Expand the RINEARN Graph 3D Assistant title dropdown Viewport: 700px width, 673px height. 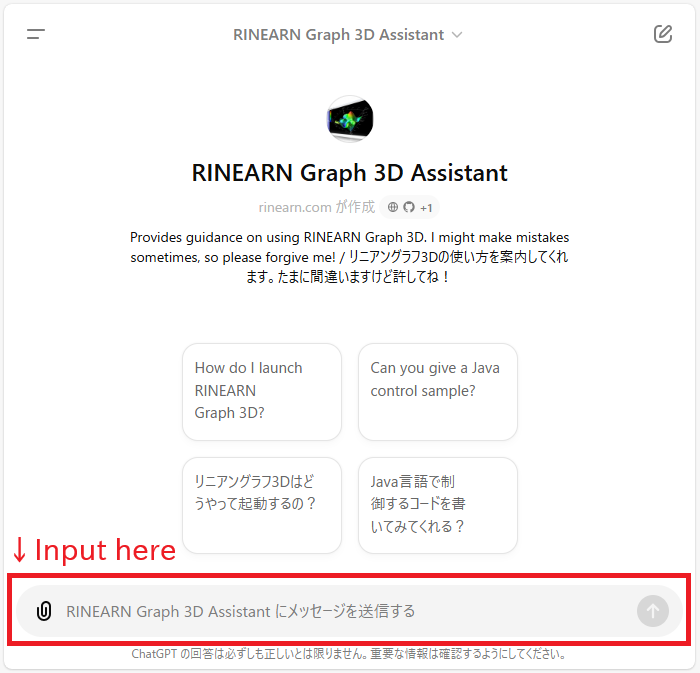pos(347,35)
